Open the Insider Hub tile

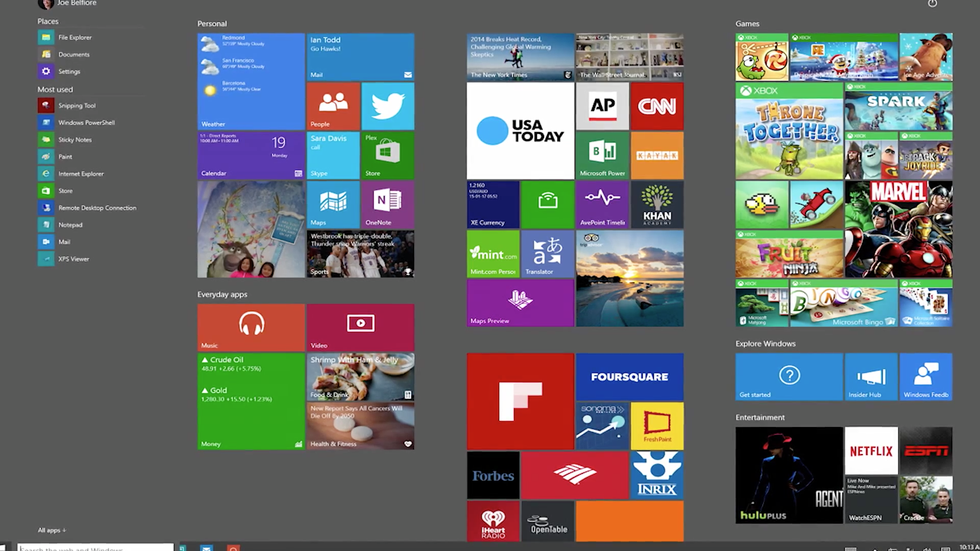tap(871, 377)
